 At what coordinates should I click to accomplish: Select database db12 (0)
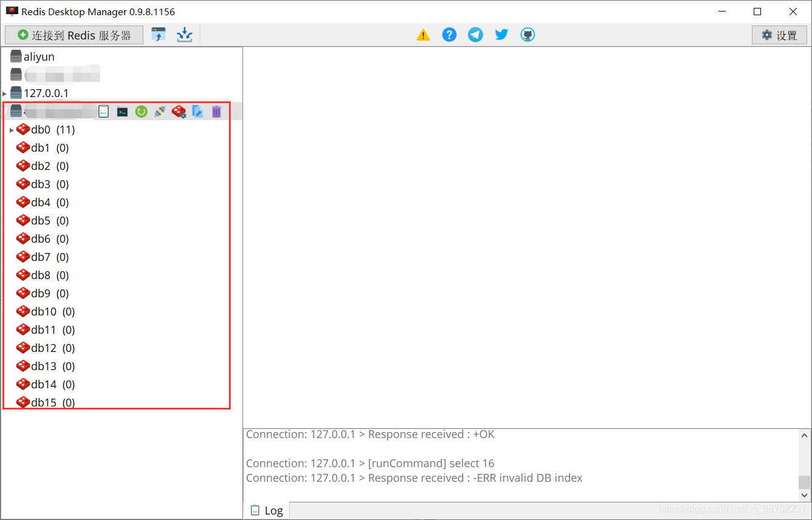pyautogui.click(x=53, y=348)
